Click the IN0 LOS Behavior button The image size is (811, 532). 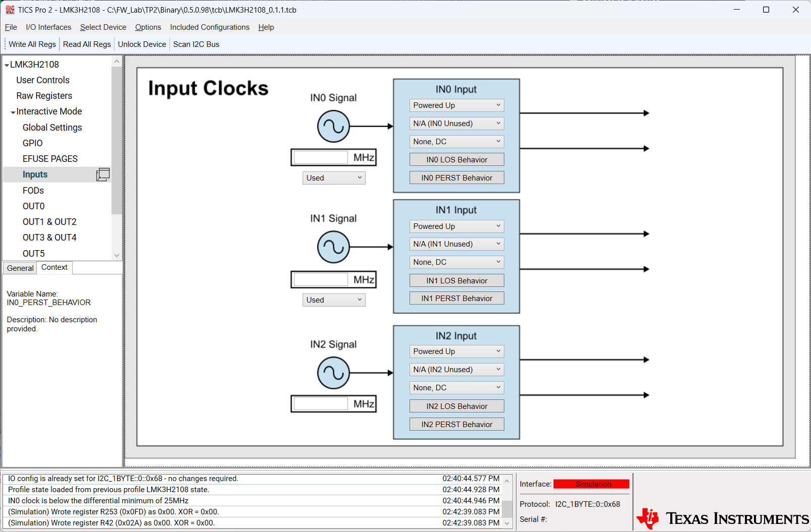[x=456, y=159]
